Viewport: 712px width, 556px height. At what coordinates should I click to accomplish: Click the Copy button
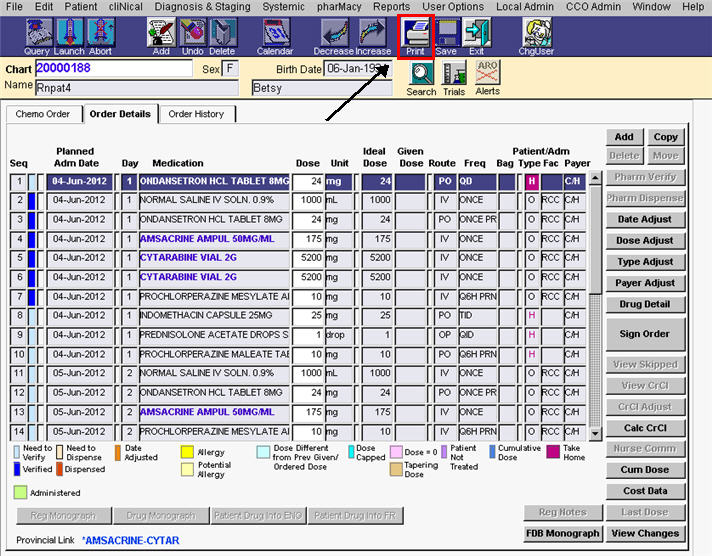coord(666,137)
